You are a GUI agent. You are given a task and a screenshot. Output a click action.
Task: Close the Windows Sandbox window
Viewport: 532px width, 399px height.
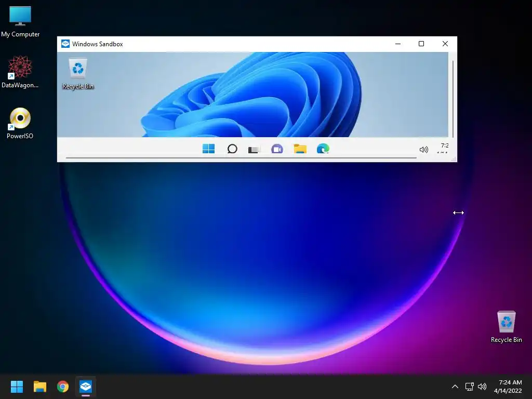pos(445,44)
